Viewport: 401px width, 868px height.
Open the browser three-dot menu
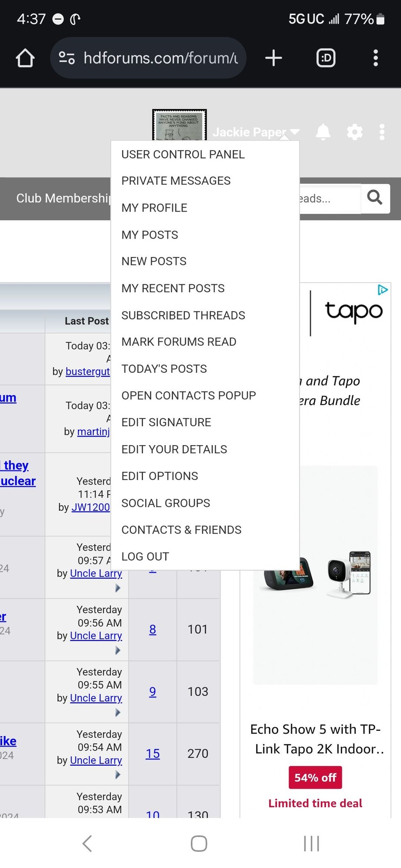click(x=375, y=58)
